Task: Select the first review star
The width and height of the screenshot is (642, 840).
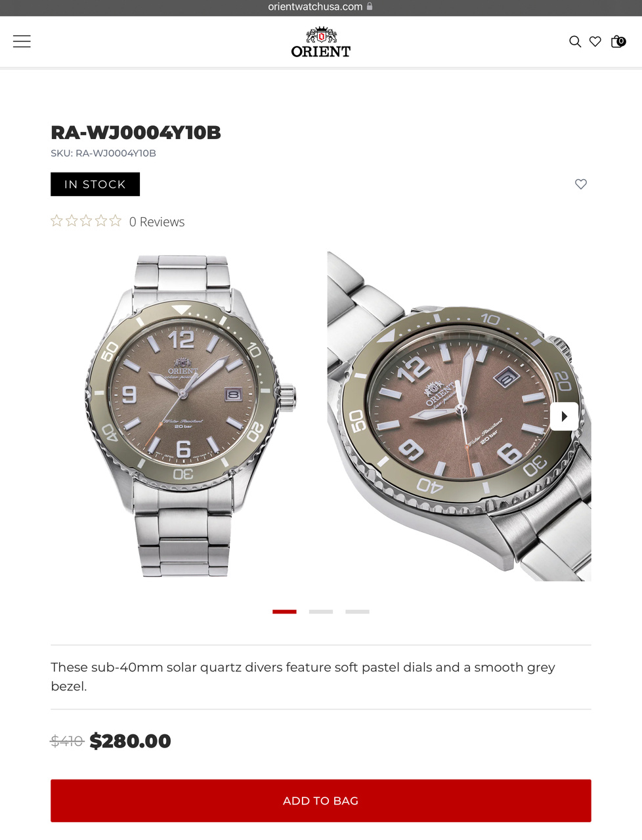Action: [x=57, y=221]
